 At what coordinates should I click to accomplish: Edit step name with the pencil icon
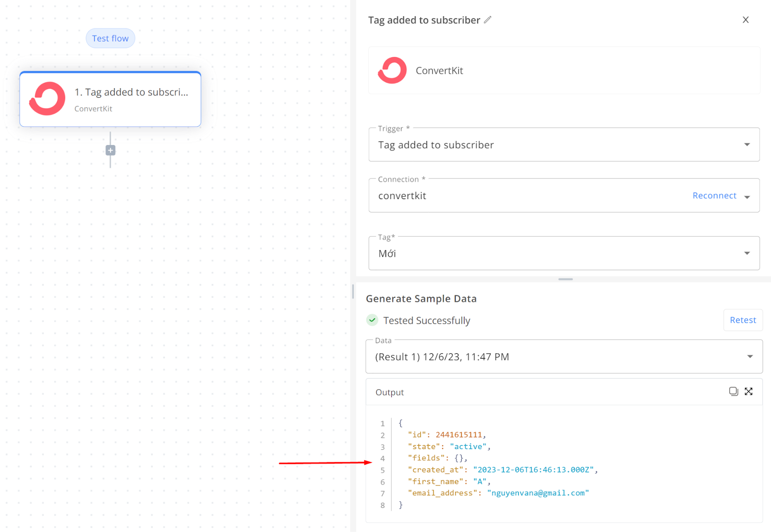(x=488, y=20)
